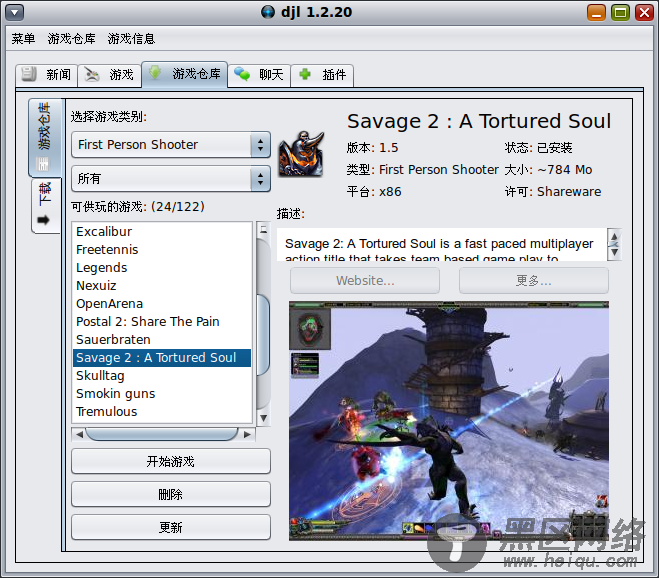This screenshot has height=578, width=659.
Task: Click the 更多... button
Action: (x=534, y=280)
